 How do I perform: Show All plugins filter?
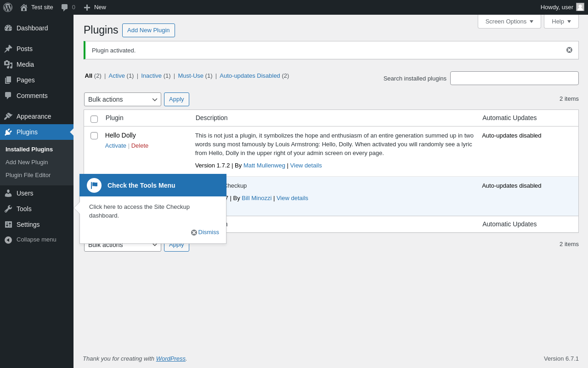(x=89, y=76)
